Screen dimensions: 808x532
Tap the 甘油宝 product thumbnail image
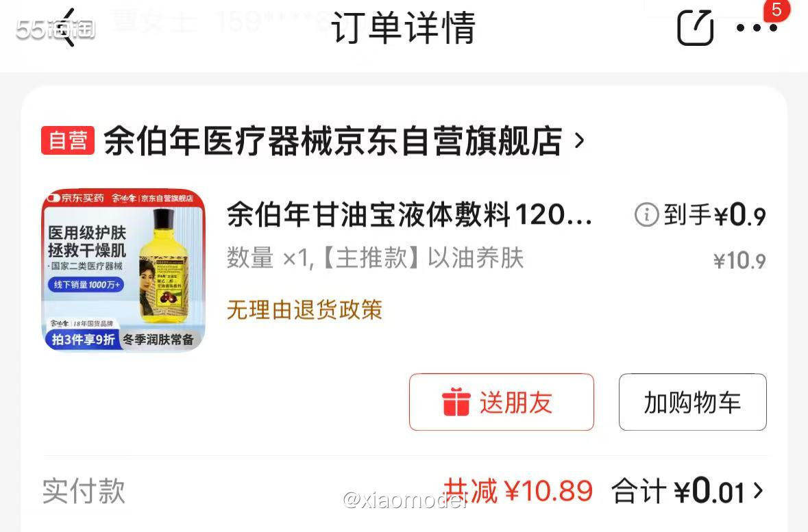123,270
